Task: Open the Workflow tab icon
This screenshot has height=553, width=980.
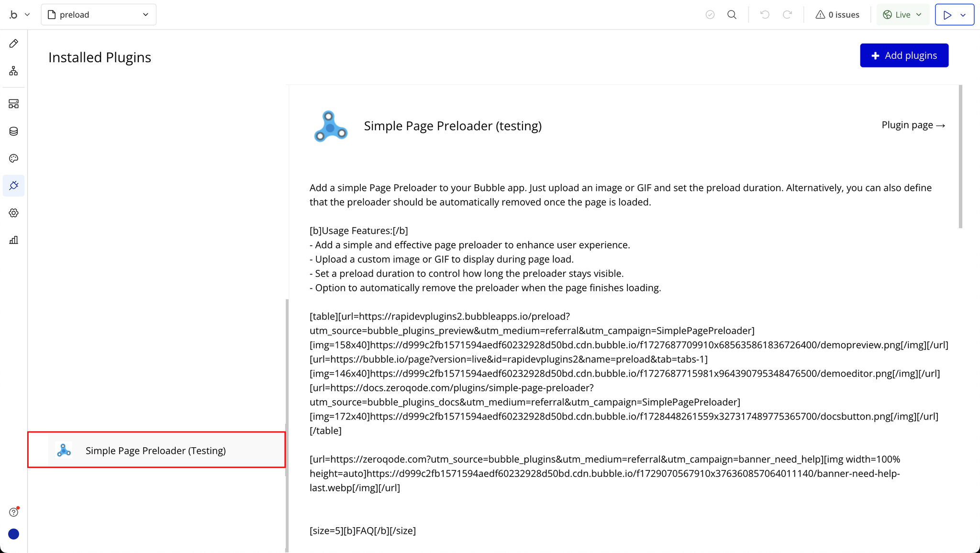Action: 13,71
